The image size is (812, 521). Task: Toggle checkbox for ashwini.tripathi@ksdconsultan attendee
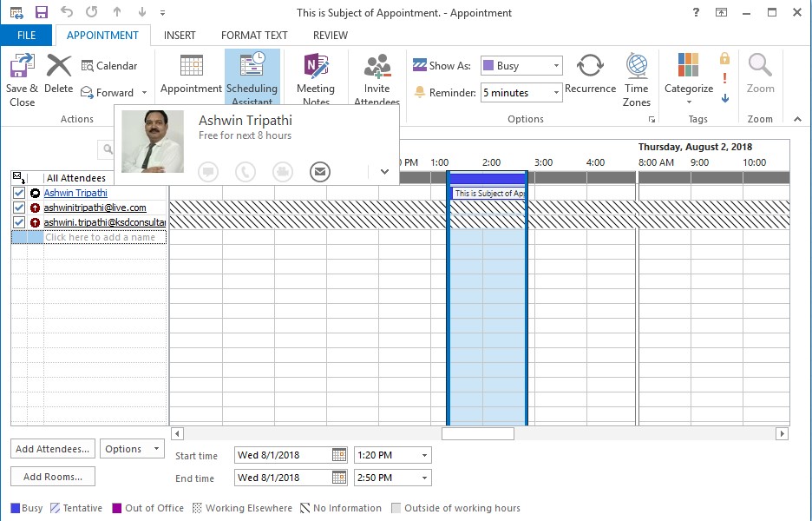coord(19,222)
